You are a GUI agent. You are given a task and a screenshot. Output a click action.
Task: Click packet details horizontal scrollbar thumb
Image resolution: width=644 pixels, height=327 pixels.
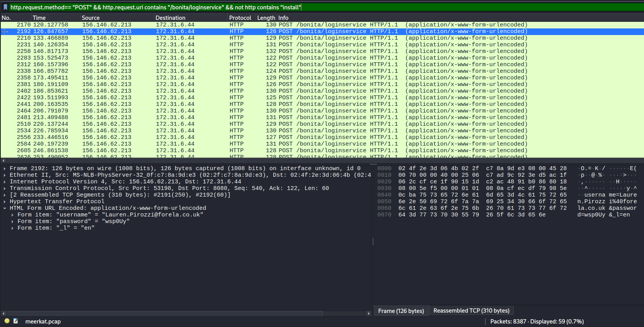pyautogui.click(x=165, y=313)
